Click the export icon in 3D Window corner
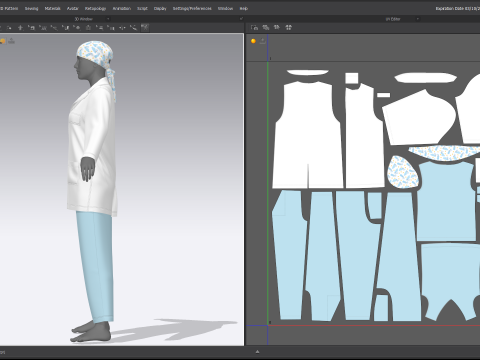Screen dimensions: 480x360 click(x=12, y=41)
